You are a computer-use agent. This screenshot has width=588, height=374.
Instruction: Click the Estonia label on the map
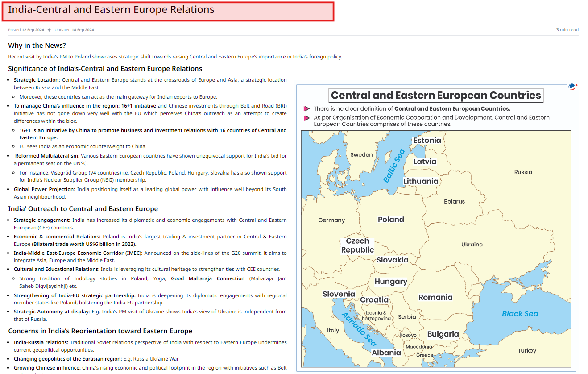[x=427, y=140]
